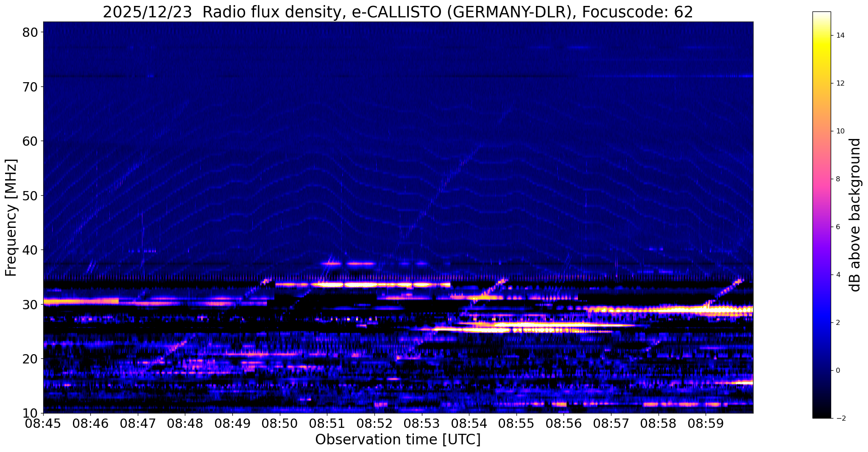Click the bright band at 08:58 near 29 MHz
The image size is (868, 452).
coord(670,310)
